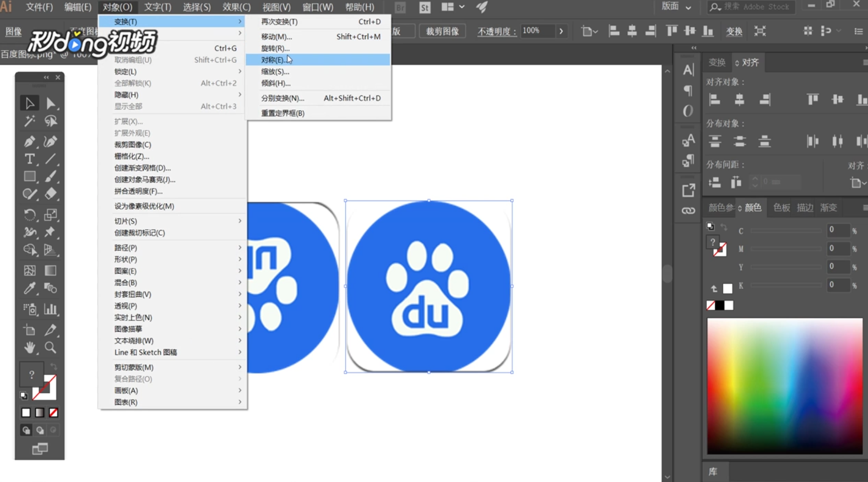Pick the Magic Wand tool

[29, 121]
